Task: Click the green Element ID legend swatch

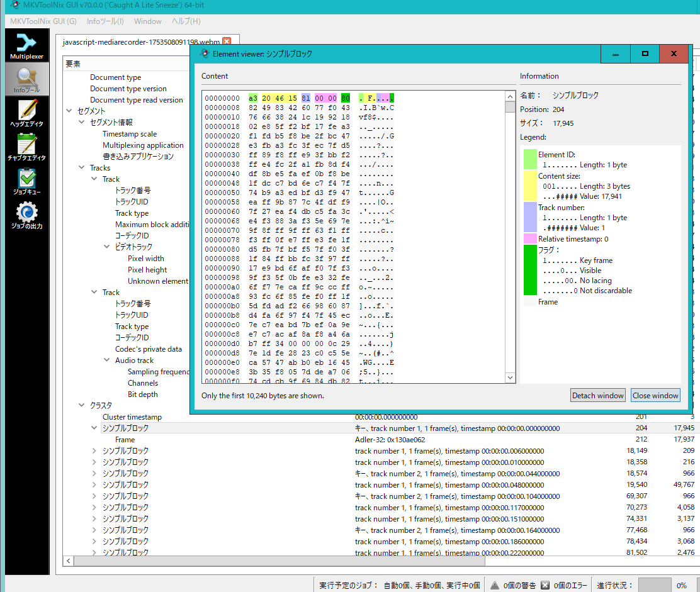Action: 530,159
